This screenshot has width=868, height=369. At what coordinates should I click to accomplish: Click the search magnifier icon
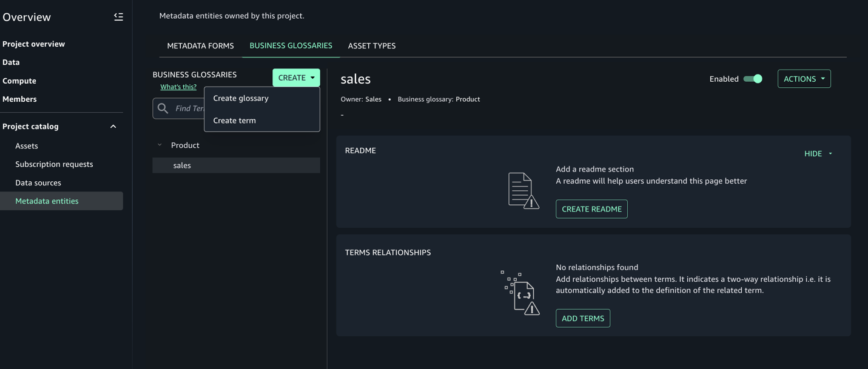[x=163, y=108]
